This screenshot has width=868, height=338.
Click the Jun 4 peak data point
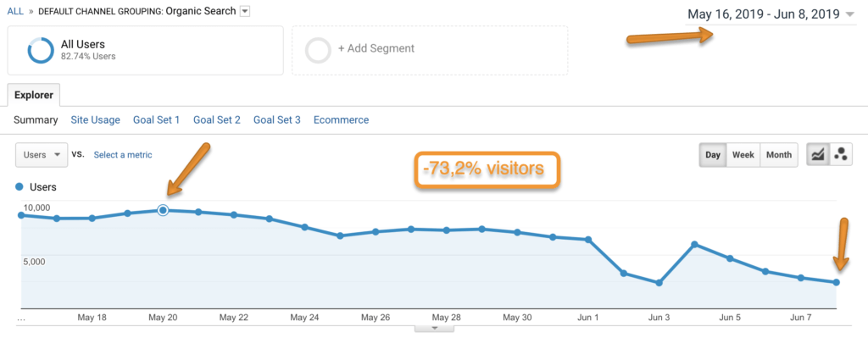[694, 244]
